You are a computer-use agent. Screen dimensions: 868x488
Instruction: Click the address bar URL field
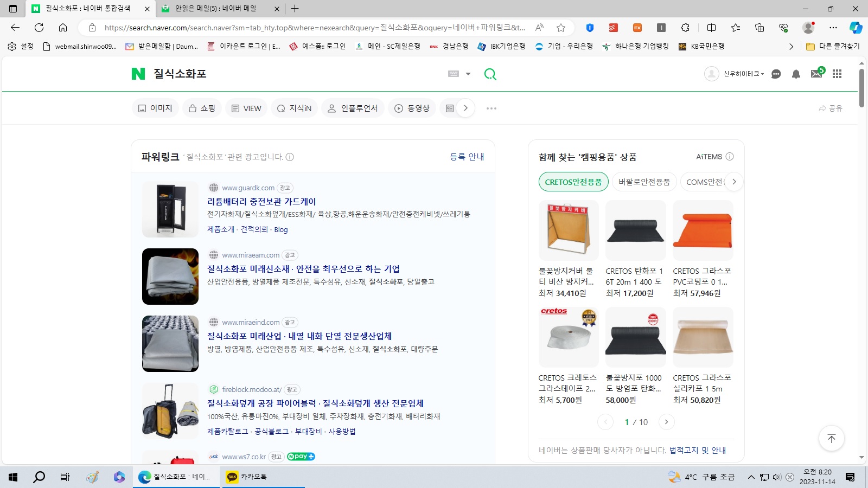click(x=315, y=28)
